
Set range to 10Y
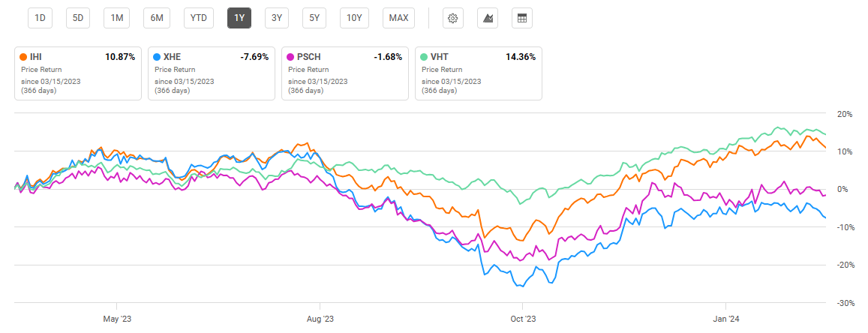tap(355, 18)
